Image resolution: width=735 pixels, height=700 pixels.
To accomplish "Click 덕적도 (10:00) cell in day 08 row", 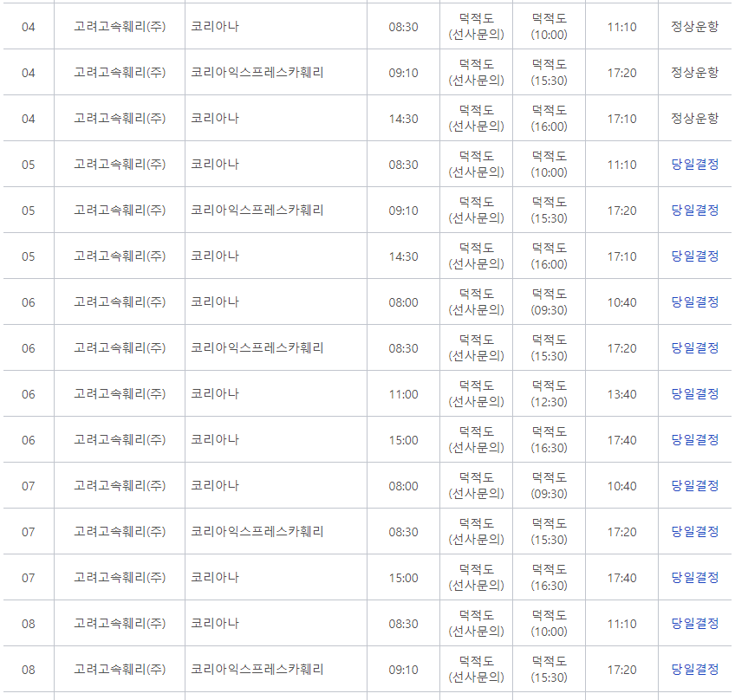I will tap(549, 624).
